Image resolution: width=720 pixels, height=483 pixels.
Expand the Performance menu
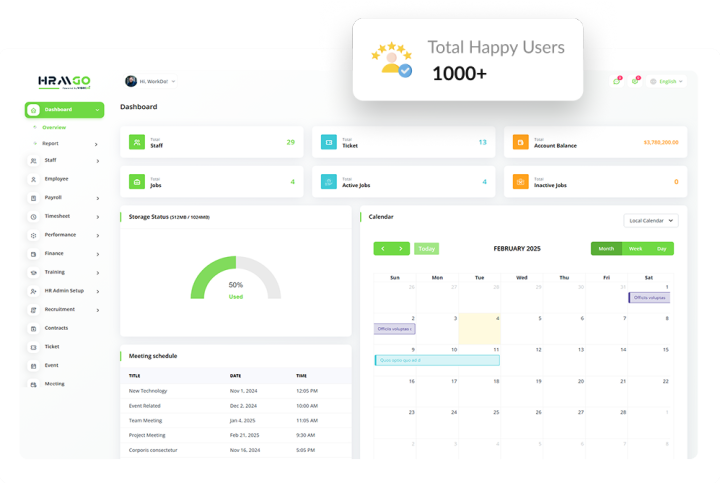click(x=98, y=236)
